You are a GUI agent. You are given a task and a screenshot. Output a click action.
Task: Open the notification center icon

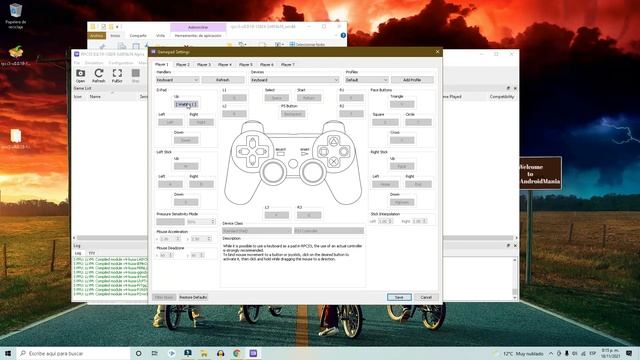629,353
